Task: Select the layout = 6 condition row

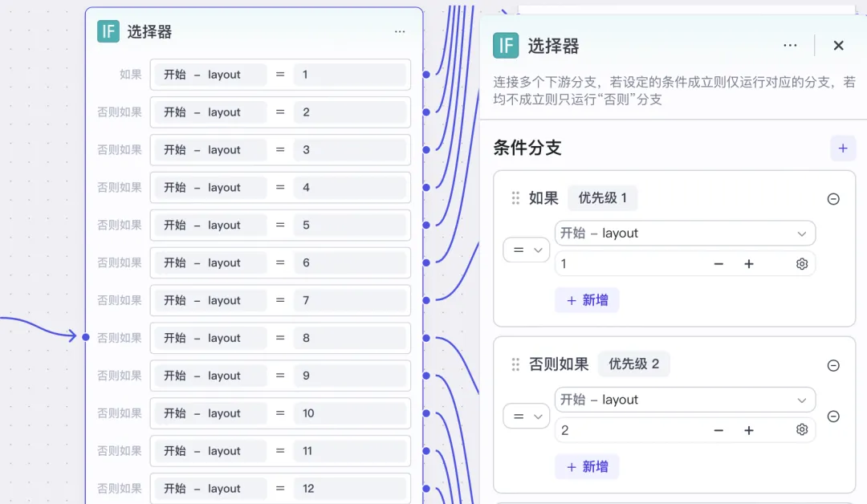Action: point(280,262)
